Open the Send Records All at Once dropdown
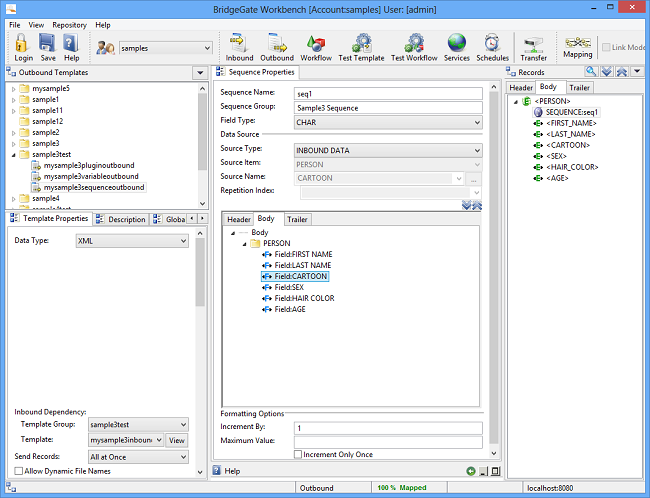Viewport: 650px width, 498px height. pyautogui.click(x=183, y=457)
